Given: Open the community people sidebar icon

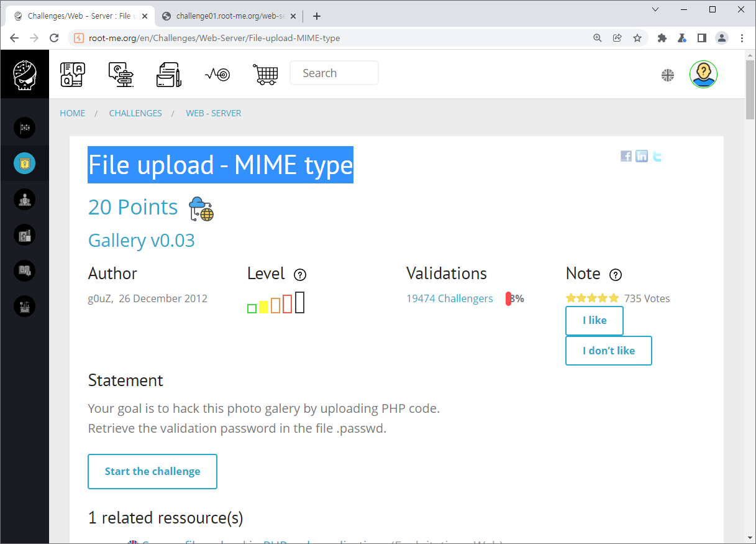Looking at the screenshot, I should point(25,200).
